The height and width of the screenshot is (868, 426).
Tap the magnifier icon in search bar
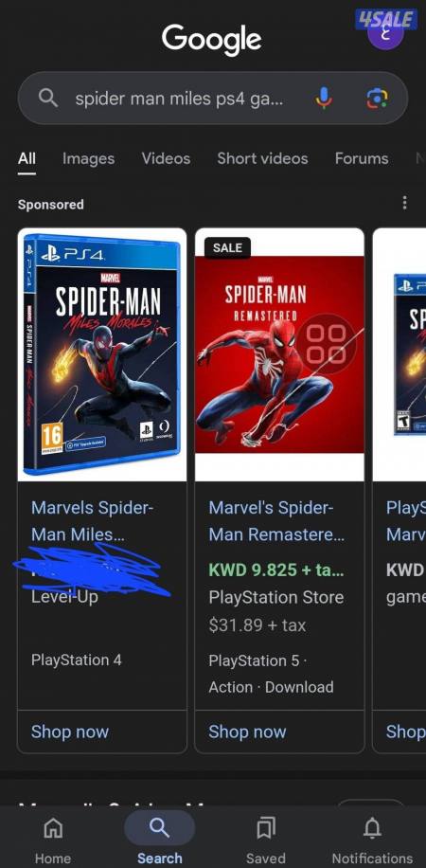48,98
